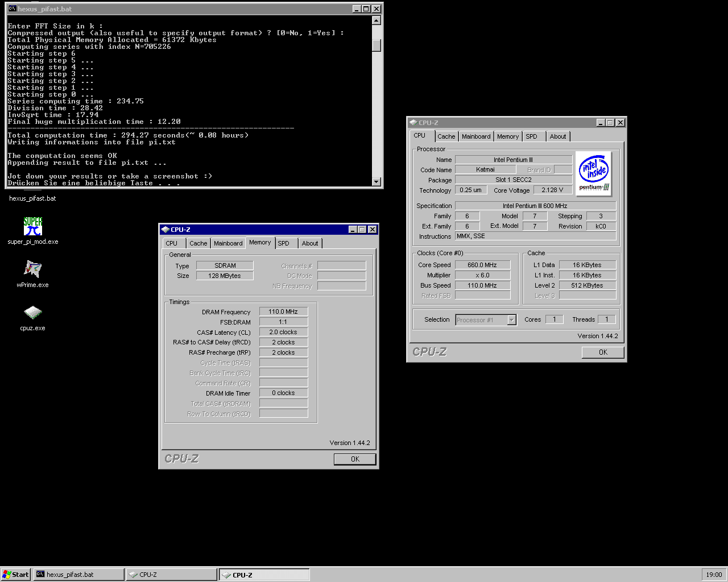Click CPU-Z Memory window title icon
This screenshot has height=582, width=728.
(166, 230)
